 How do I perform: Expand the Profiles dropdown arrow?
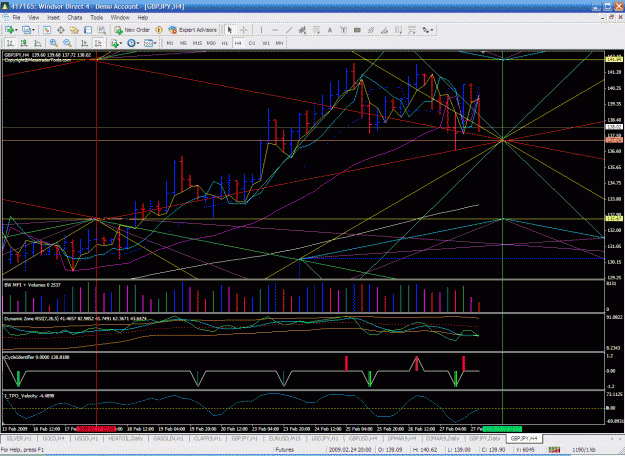(x=33, y=30)
